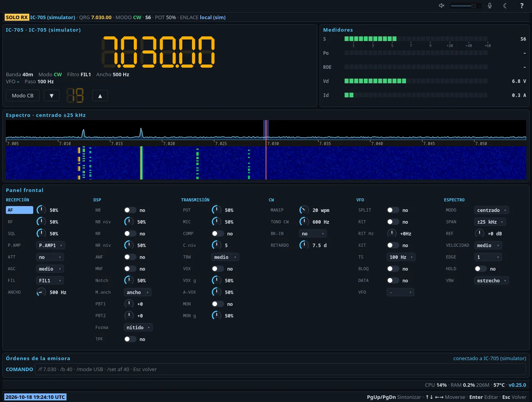Open the ATT attenuator dropdown
Image resolution: width=532 pixels, height=402 pixels.
click(50, 257)
